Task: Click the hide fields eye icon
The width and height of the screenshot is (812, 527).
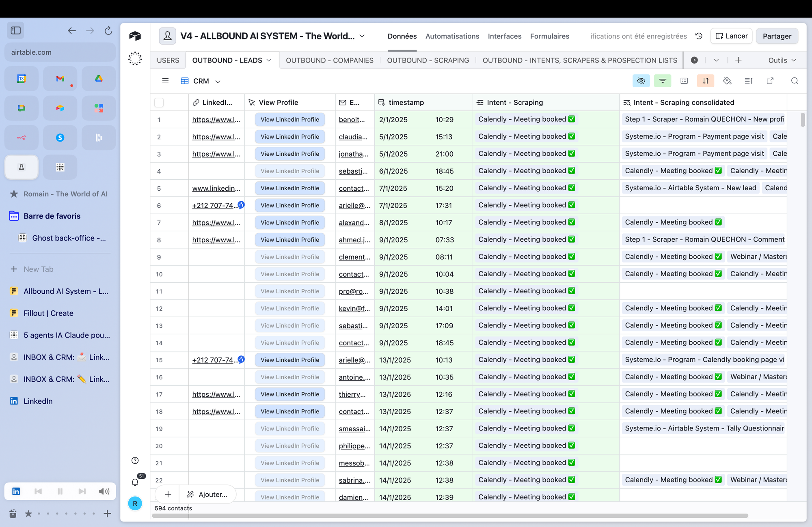Action: coord(641,81)
